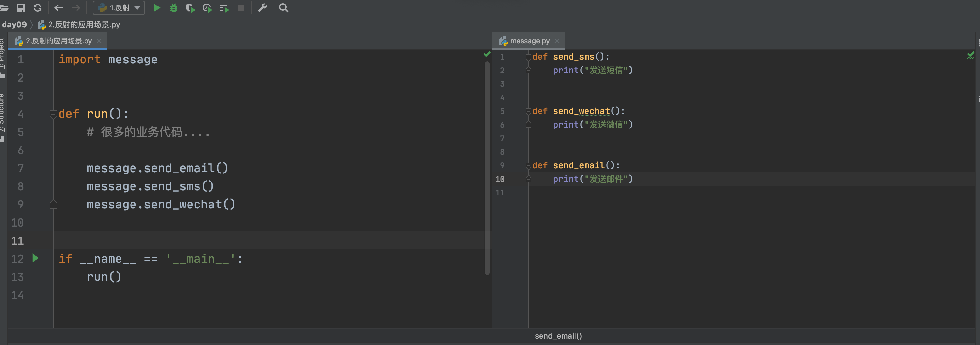Collapse the 'def send_wechat()' fold marker

[529, 111]
